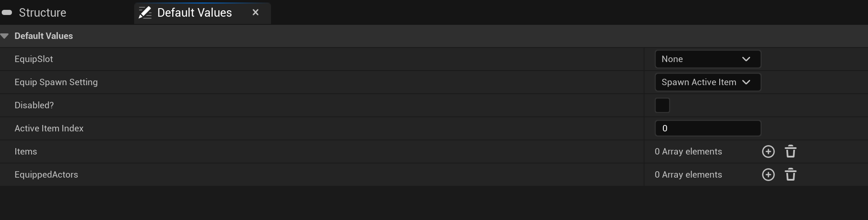This screenshot has width=868, height=220.
Task: Click the Structure tab pill icon
Action: pyautogui.click(x=7, y=12)
